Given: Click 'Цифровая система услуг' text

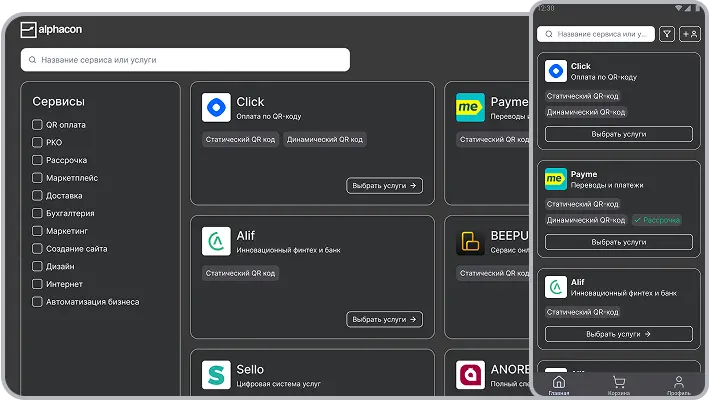Looking at the screenshot, I should pyautogui.click(x=279, y=384).
